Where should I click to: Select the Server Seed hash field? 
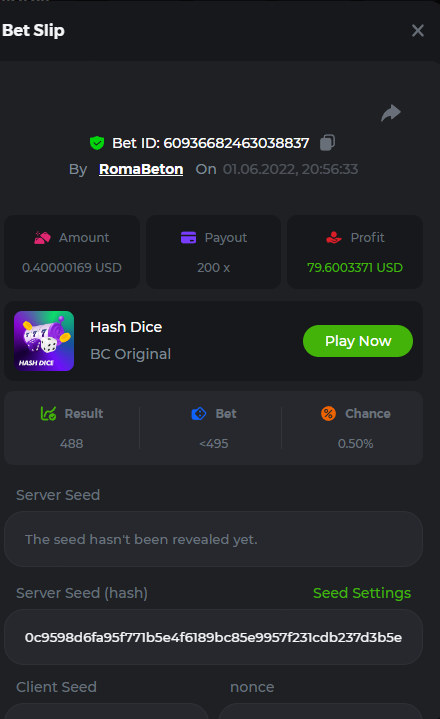point(214,637)
